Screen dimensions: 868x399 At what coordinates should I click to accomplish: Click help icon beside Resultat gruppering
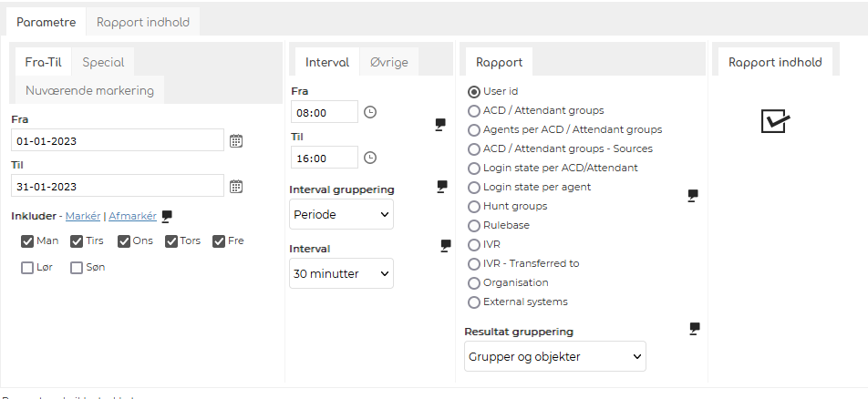[694, 329]
